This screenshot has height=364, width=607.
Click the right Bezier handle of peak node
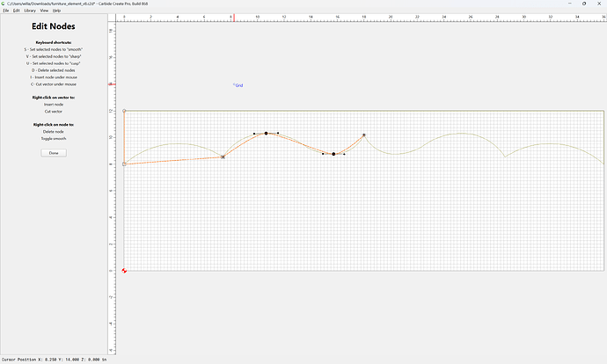(278, 133)
